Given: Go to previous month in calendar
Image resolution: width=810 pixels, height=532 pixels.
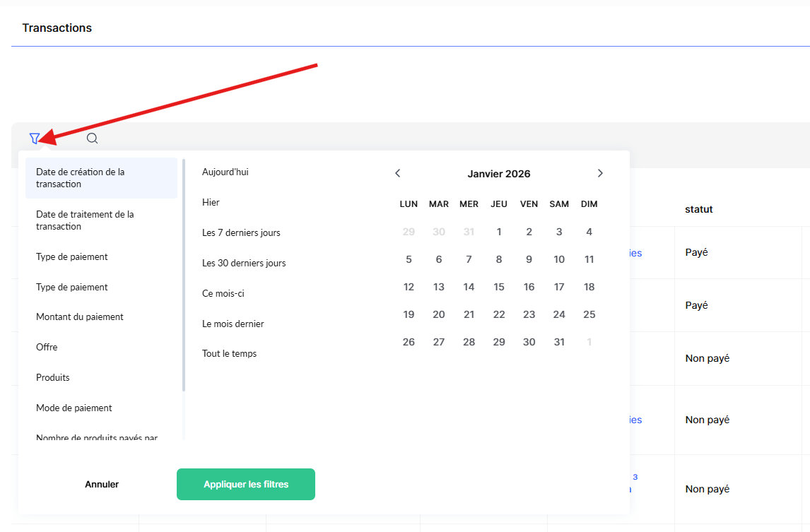Looking at the screenshot, I should [x=398, y=173].
